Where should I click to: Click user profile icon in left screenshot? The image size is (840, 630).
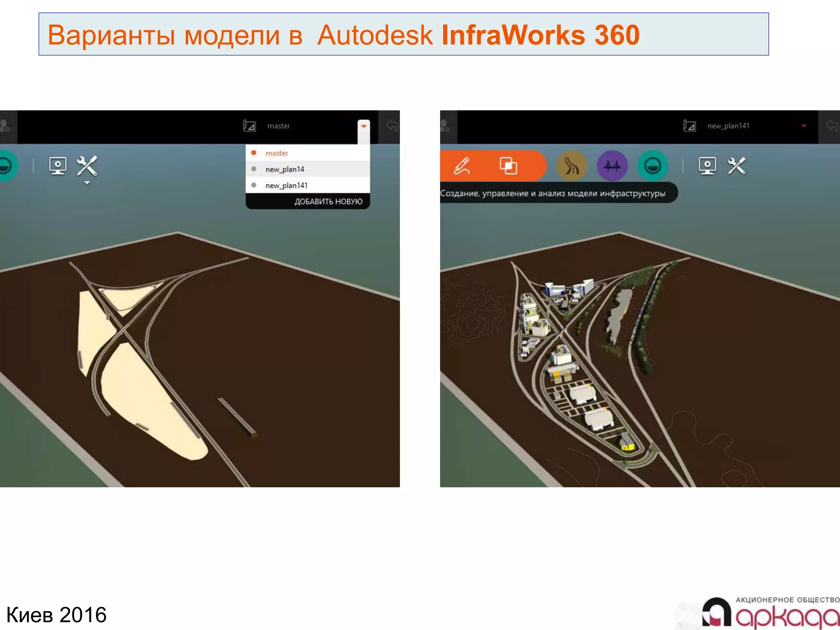(5, 126)
